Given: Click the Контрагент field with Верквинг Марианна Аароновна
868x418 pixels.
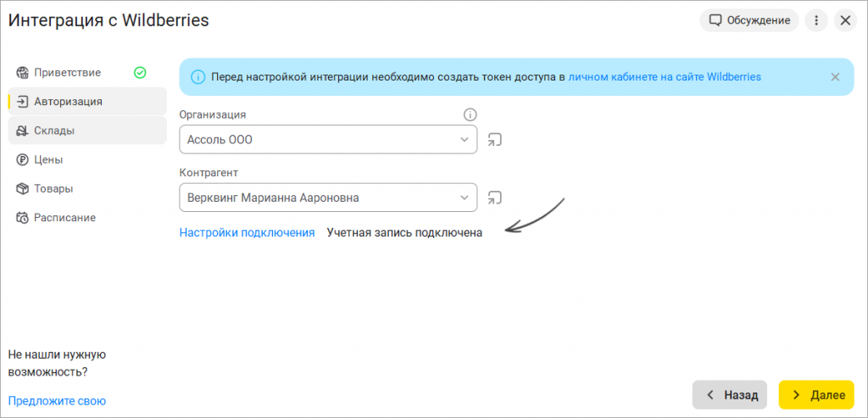Looking at the screenshot, I should (328, 198).
